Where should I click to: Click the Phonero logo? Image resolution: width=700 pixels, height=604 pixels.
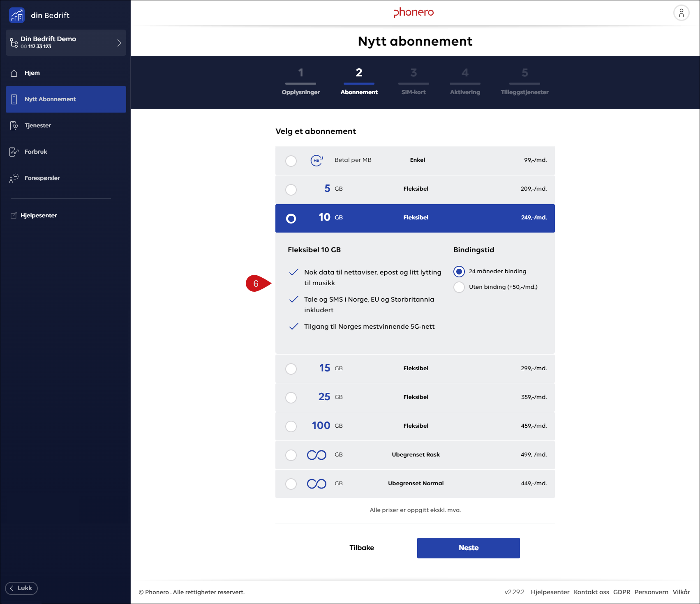tap(414, 12)
